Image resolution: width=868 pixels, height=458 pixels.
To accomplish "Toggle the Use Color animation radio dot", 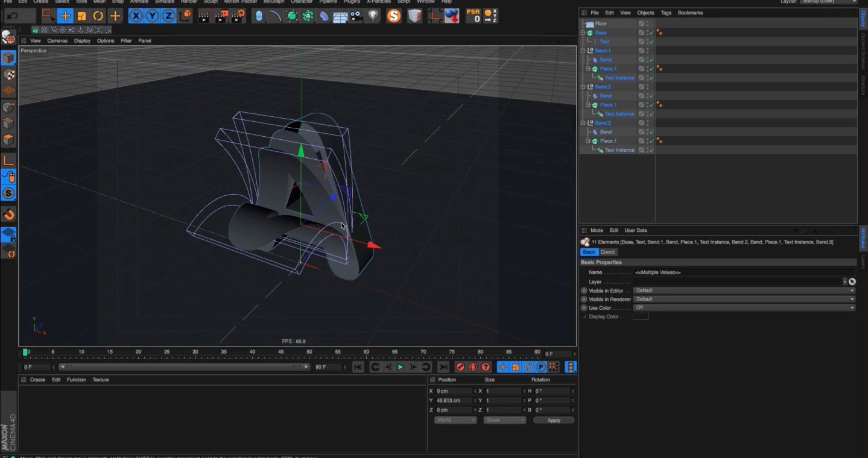I will 584,308.
